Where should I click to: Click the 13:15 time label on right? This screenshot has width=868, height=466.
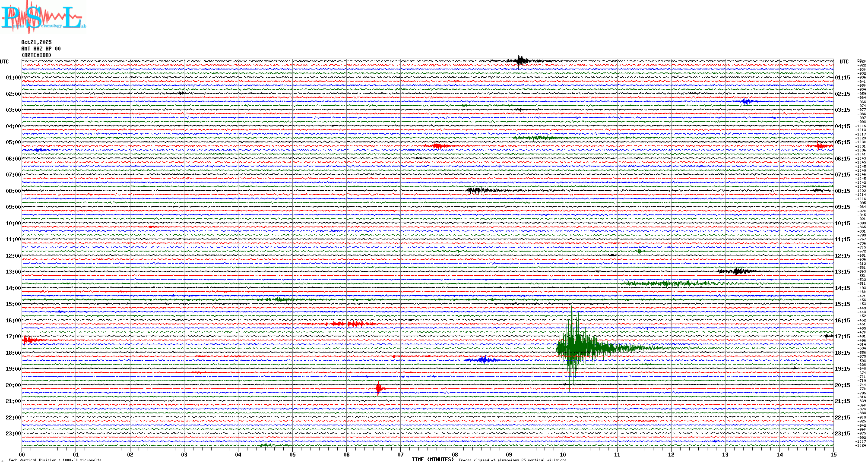pos(843,272)
